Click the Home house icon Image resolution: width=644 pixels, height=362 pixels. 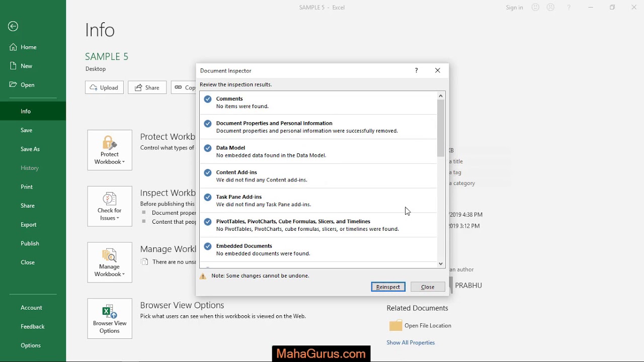pyautogui.click(x=13, y=47)
